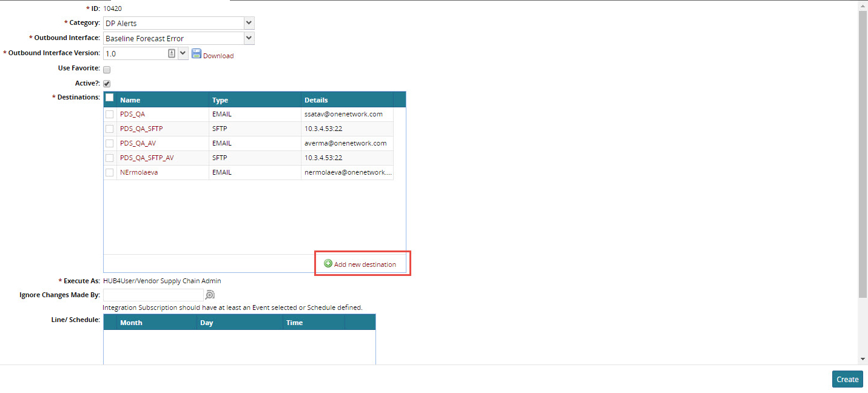Image resolution: width=868 pixels, height=393 pixels.
Task: Click the Download link
Action: pos(218,56)
